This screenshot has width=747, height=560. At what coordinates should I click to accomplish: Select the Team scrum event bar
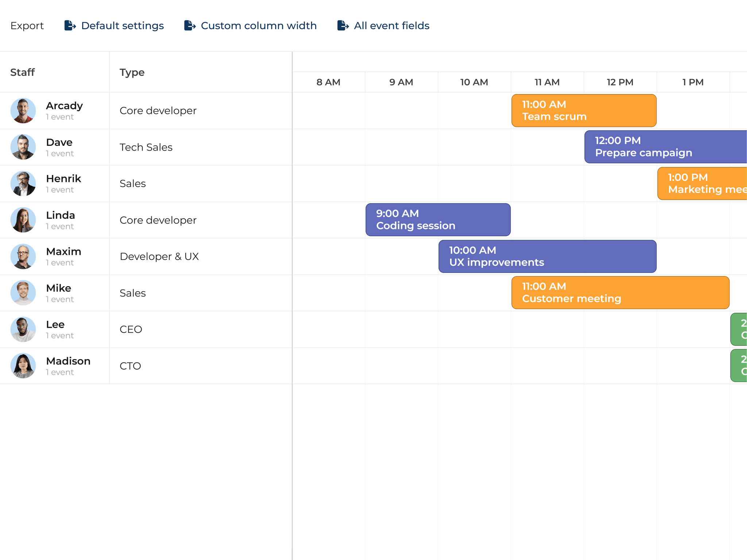pyautogui.click(x=584, y=110)
